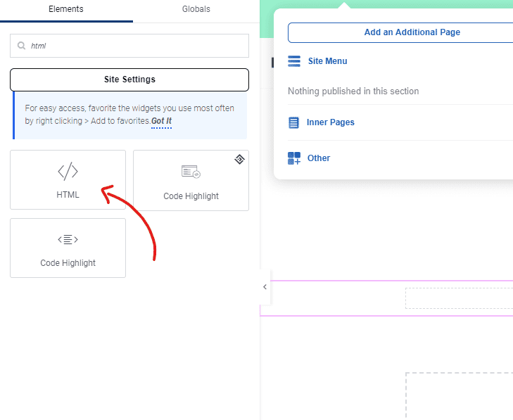Open the Inner Pages section
Screen dimensions: 513x420
click(331, 122)
